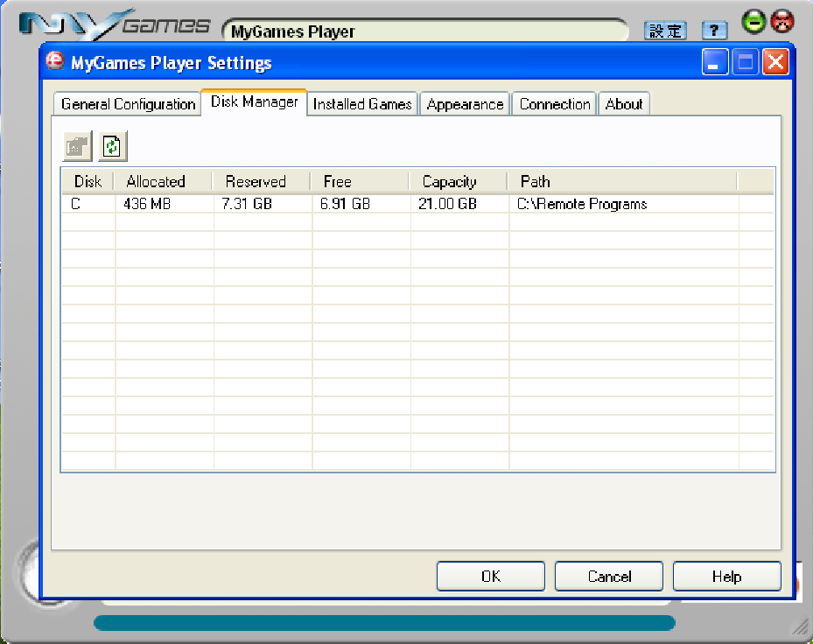Go to the Appearance tab

tap(465, 104)
